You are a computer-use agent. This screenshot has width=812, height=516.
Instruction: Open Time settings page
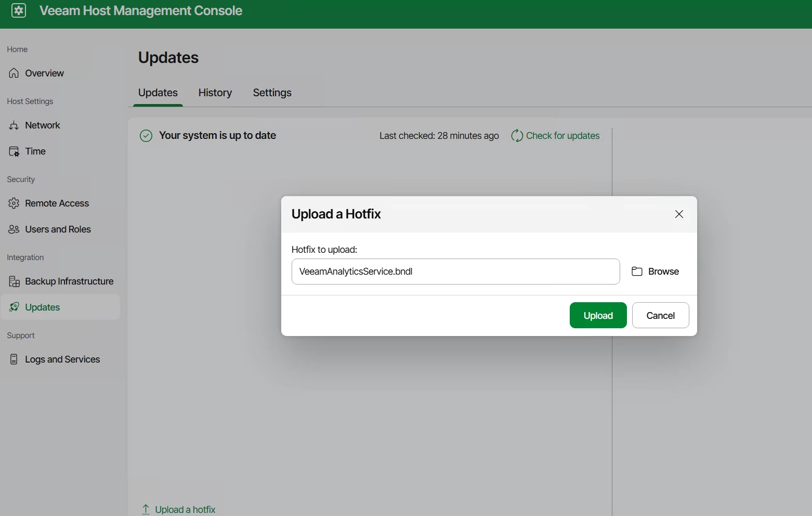click(60, 151)
